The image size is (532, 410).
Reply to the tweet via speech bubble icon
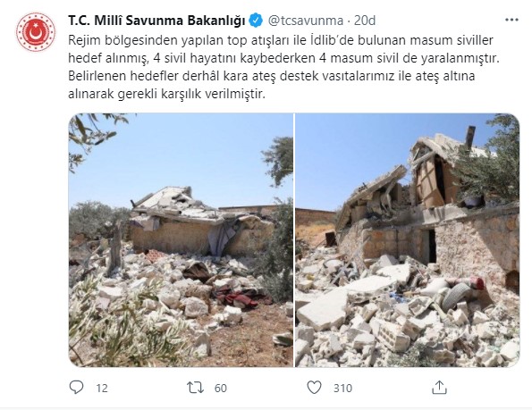76,387
